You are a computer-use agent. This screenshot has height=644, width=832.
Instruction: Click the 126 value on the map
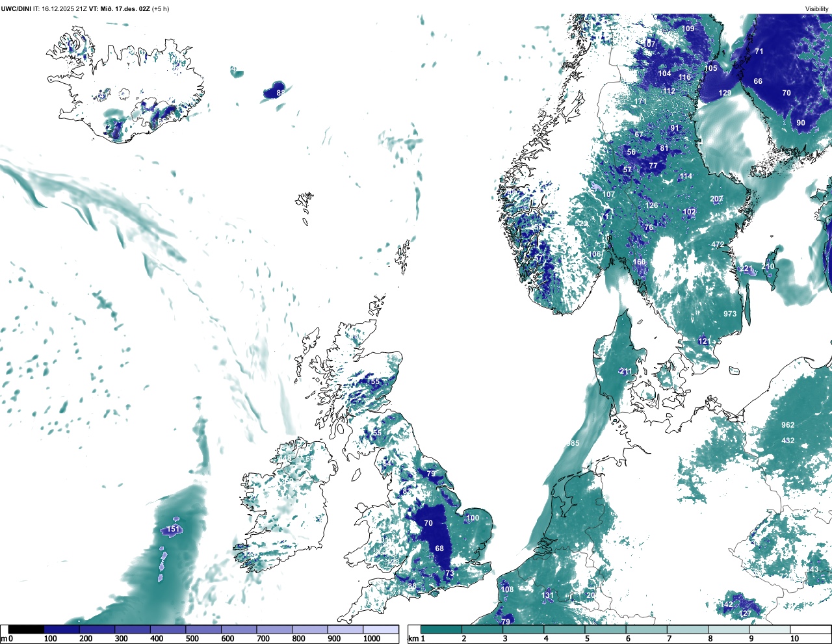(651, 205)
